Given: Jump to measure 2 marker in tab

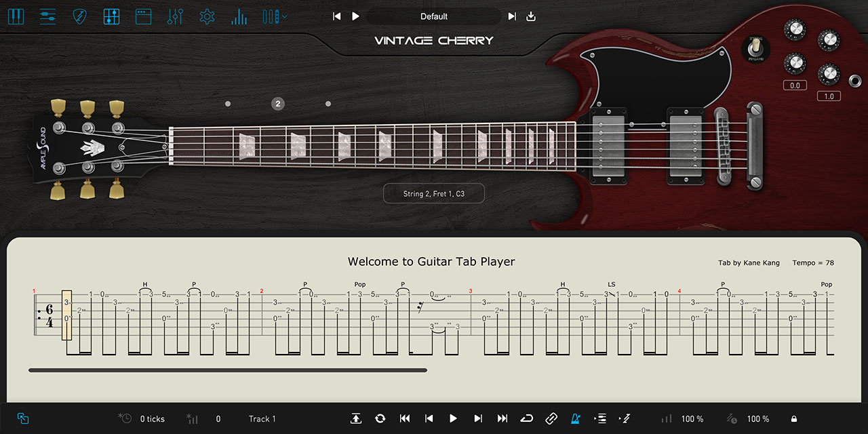Looking at the screenshot, I should point(261,292).
